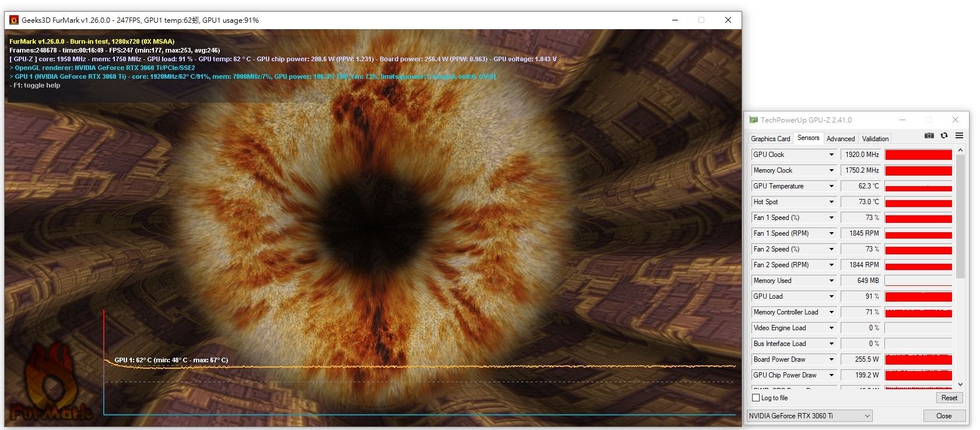Open the Fan 2 Speed (RPM) dropdown

[831, 265]
